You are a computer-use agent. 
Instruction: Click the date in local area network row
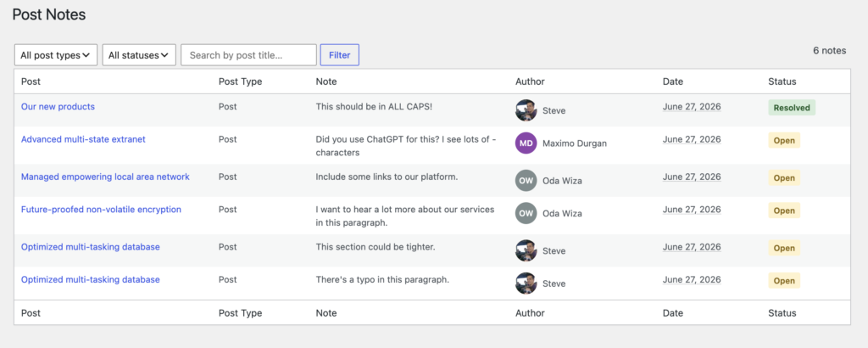click(692, 177)
